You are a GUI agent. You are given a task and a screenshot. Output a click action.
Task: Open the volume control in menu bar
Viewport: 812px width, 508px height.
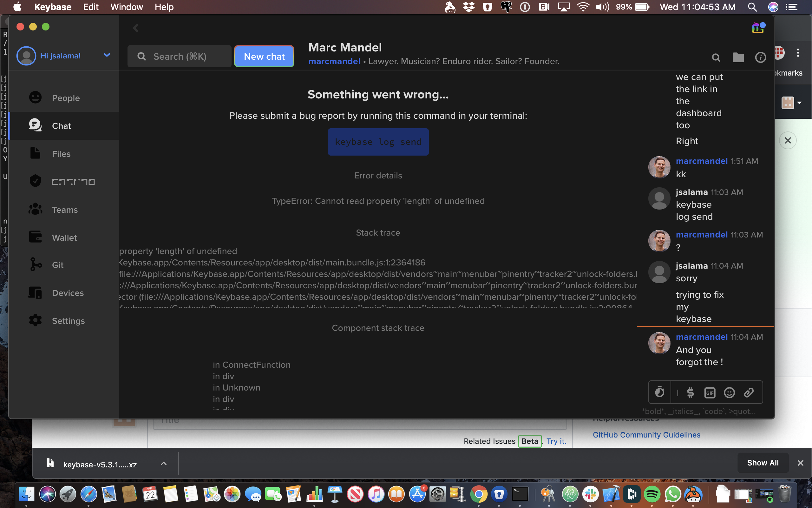coord(602,7)
